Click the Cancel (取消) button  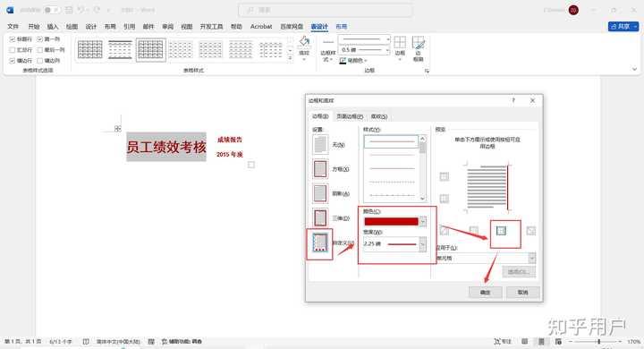[x=522, y=293]
